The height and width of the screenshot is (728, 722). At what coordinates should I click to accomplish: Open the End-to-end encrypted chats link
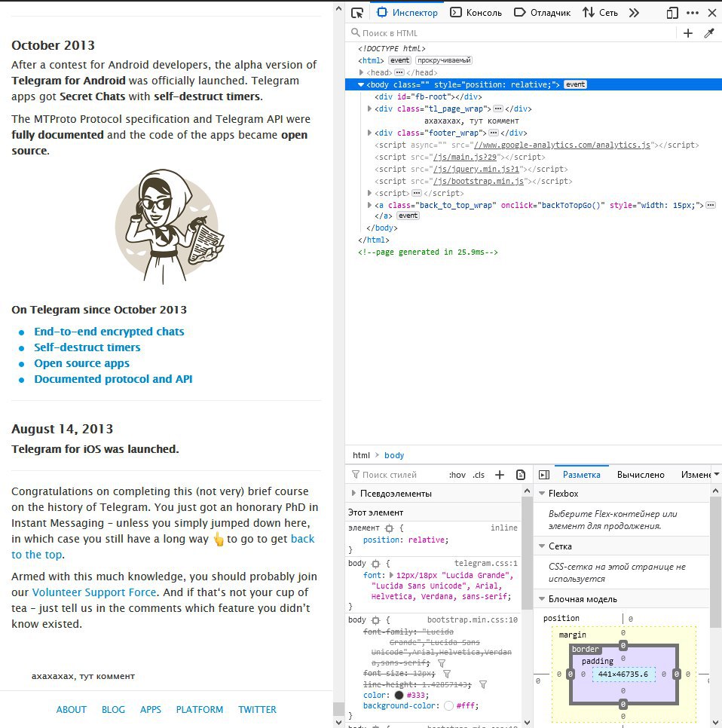tap(109, 332)
